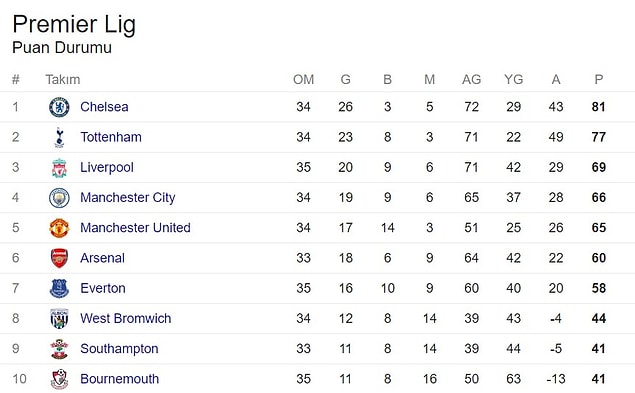Click the West Bromwich crest icon

coord(59,318)
